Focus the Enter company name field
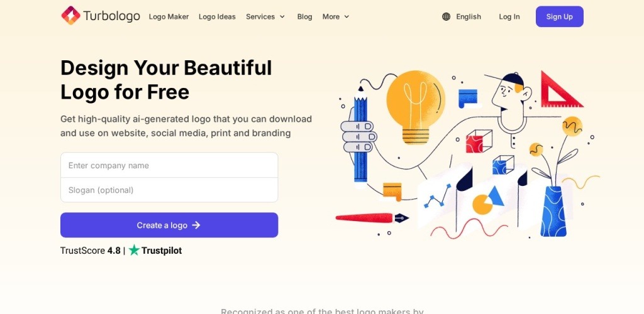Viewport: 644px width, 314px height. point(169,165)
